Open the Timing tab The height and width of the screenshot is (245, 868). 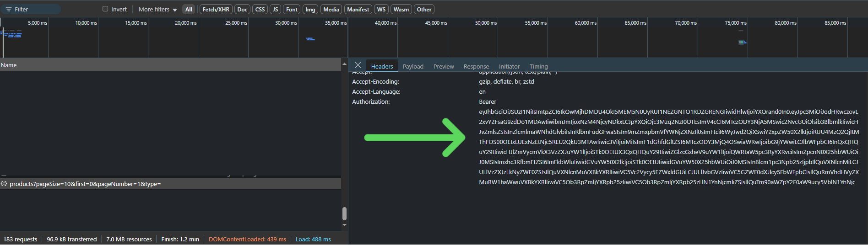click(x=538, y=66)
